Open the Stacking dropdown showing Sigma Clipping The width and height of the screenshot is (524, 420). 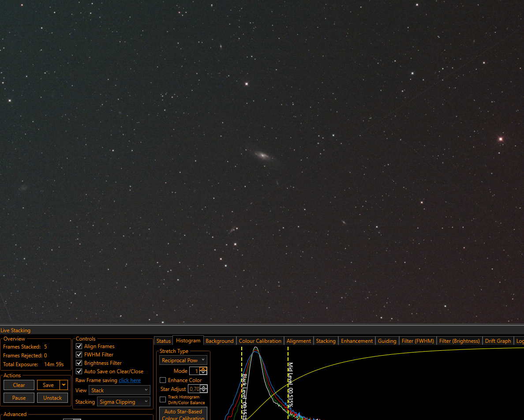124,401
